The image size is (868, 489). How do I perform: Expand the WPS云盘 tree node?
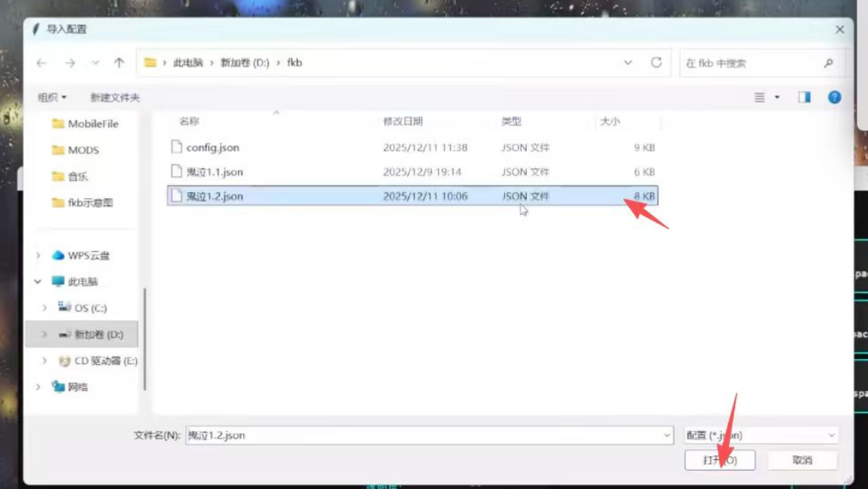coord(38,256)
